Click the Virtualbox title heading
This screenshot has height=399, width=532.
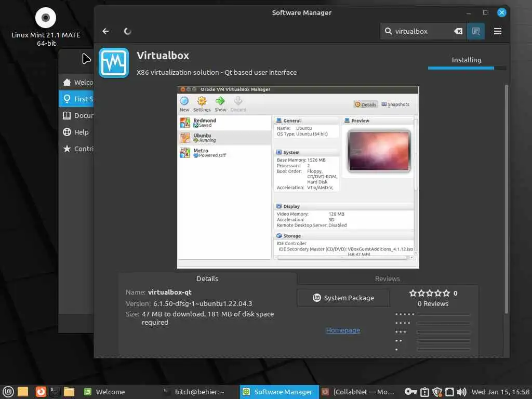(163, 55)
